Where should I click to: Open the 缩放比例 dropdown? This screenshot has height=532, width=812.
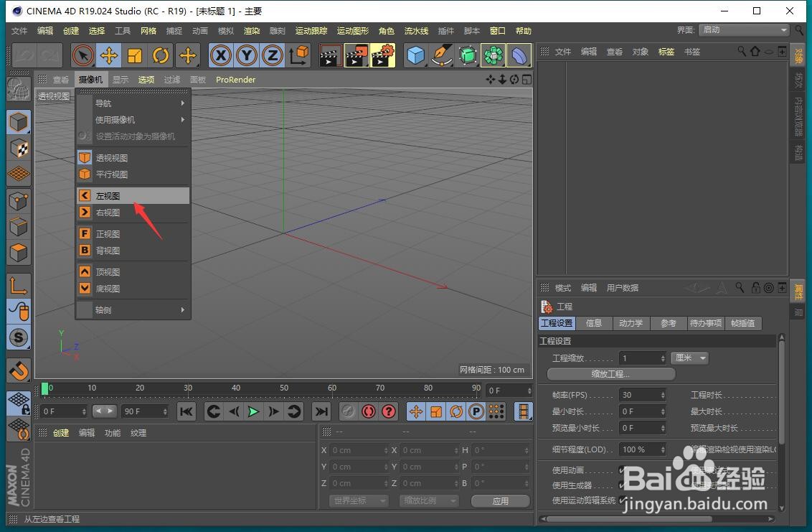coord(429,501)
